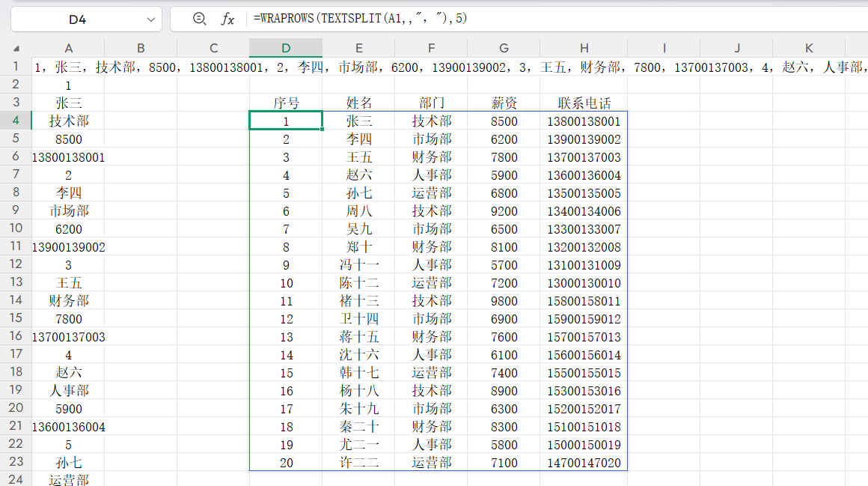Click the Name Box showing D4
The image size is (868, 486).
77,19
